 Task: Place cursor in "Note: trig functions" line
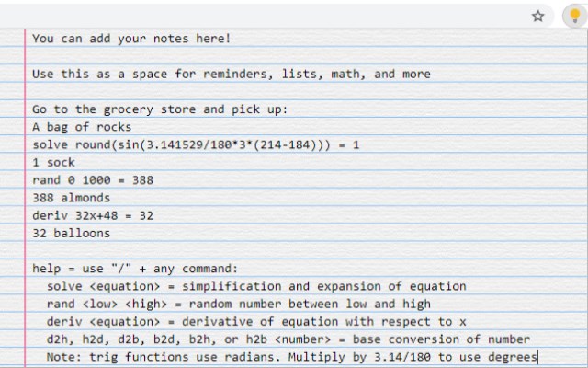pyautogui.click(x=292, y=357)
